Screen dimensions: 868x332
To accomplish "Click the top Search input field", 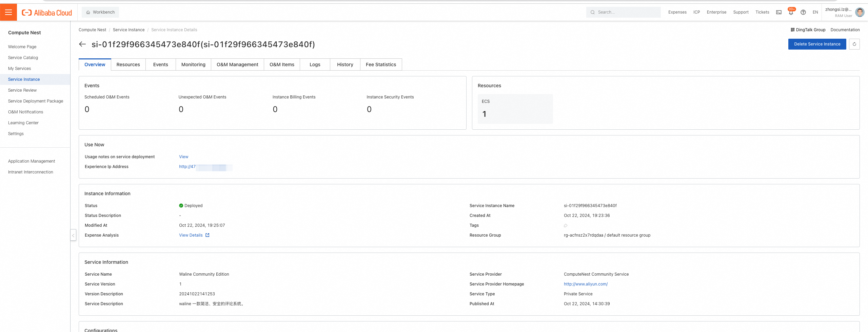I will click(x=624, y=12).
